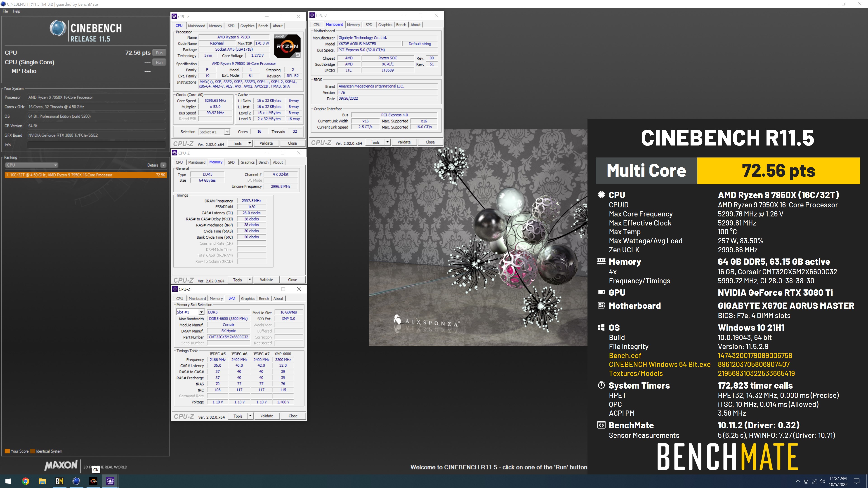This screenshot has height=488, width=868.
Task: Open the Memory tab in the CPU-Z Mainboard window
Action: click(353, 25)
